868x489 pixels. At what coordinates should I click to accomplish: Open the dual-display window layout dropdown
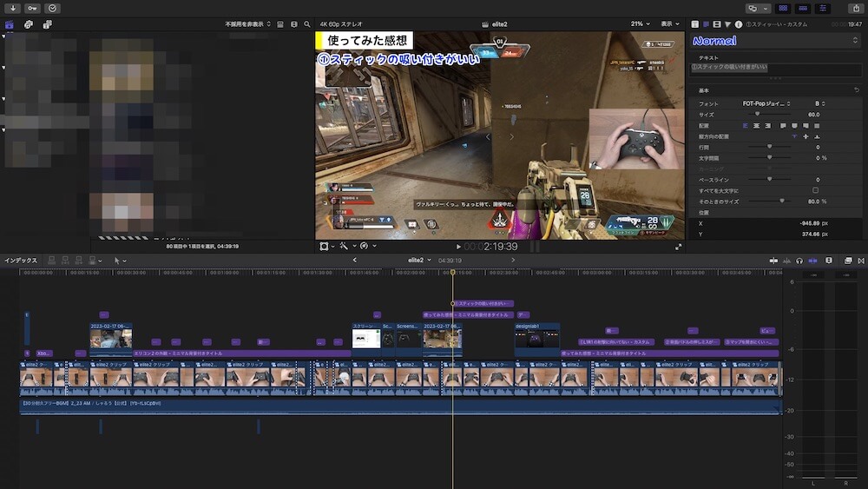click(x=758, y=9)
